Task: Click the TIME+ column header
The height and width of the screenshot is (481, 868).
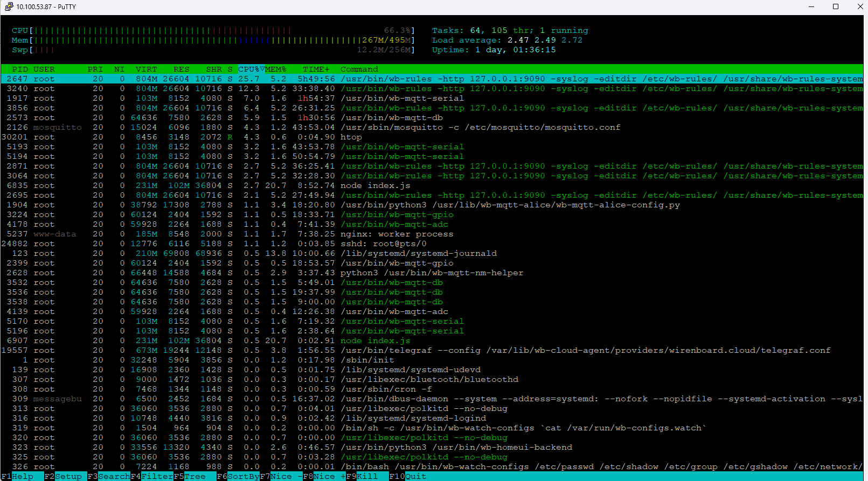Action: (x=316, y=69)
